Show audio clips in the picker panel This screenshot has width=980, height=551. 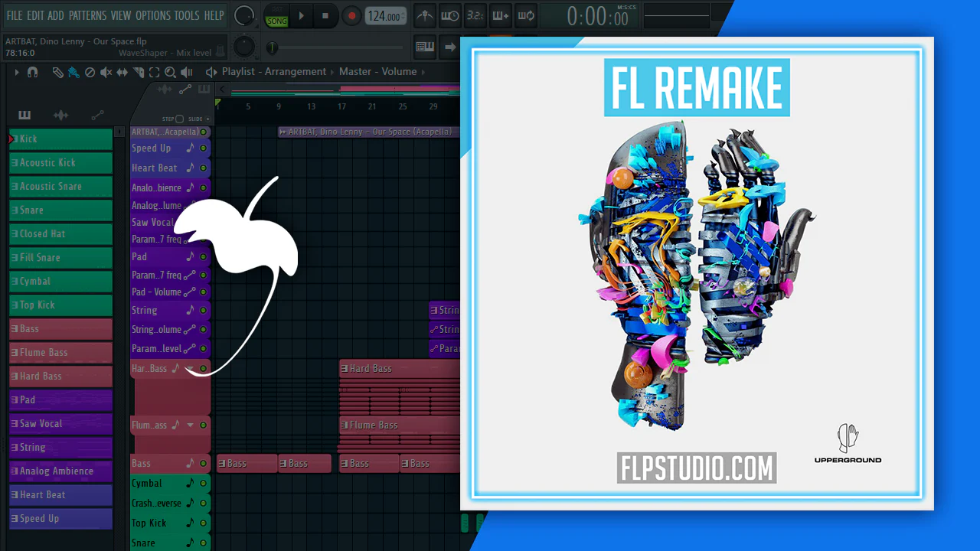[x=60, y=116]
